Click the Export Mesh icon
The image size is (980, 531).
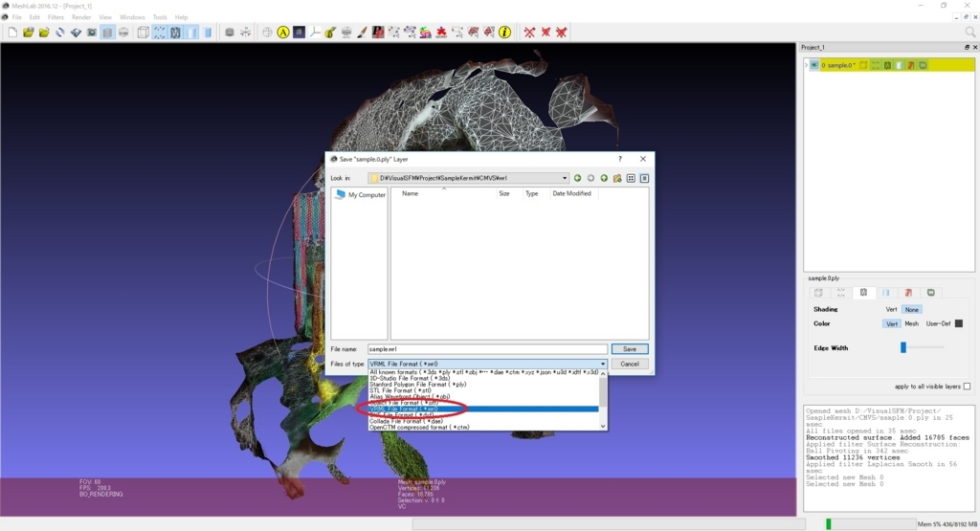(x=76, y=33)
